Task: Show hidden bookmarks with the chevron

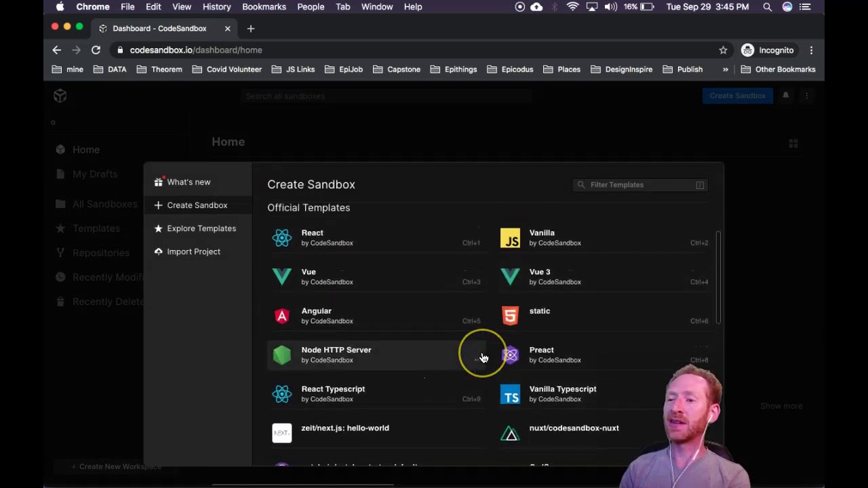Action: pos(725,69)
